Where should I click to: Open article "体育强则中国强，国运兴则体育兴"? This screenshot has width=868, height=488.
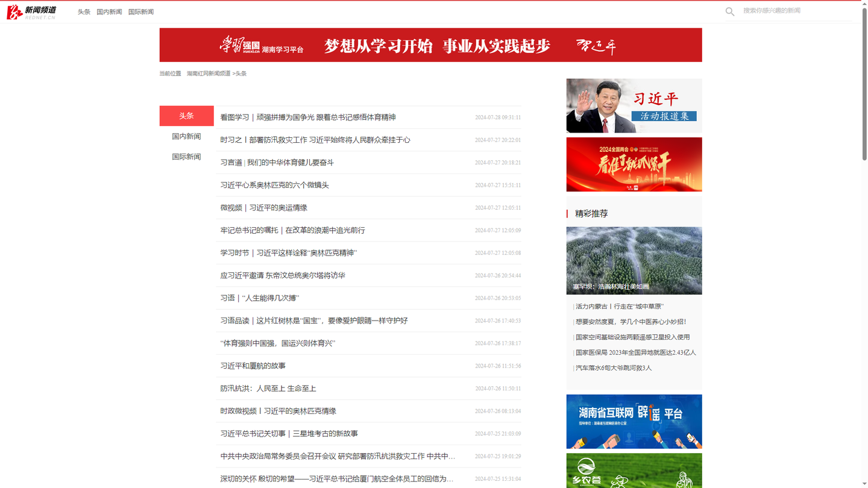tap(278, 343)
